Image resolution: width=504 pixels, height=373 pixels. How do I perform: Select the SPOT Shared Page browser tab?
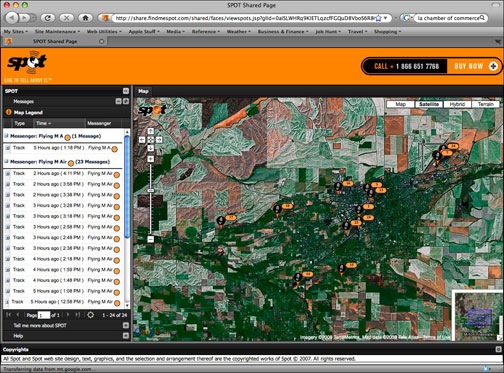click(x=55, y=41)
